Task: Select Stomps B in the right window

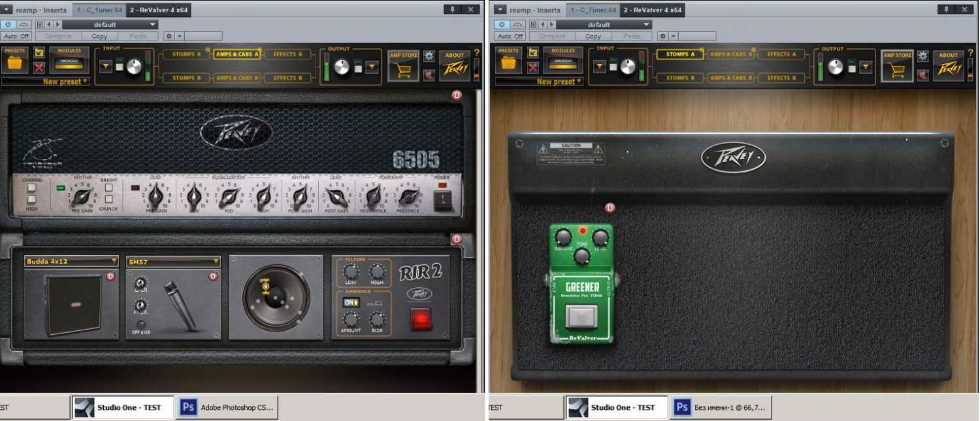Action: [680, 78]
